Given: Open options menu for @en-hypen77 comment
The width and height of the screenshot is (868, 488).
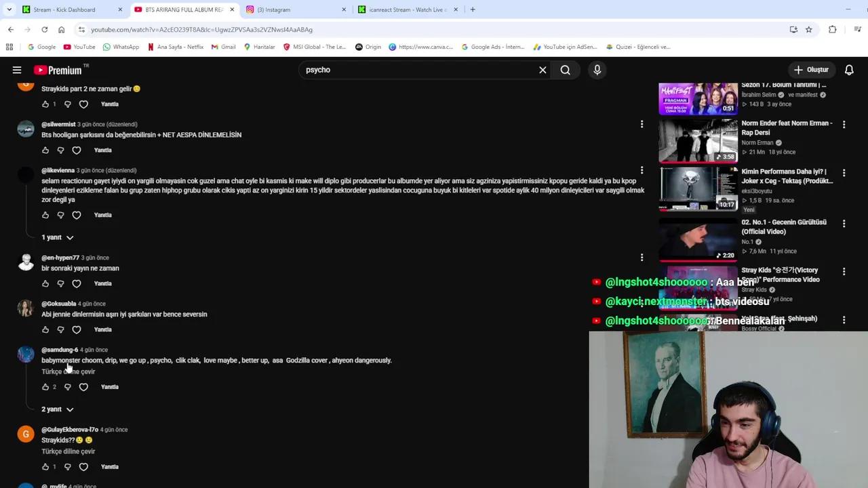Looking at the screenshot, I should click(x=642, y=258).
